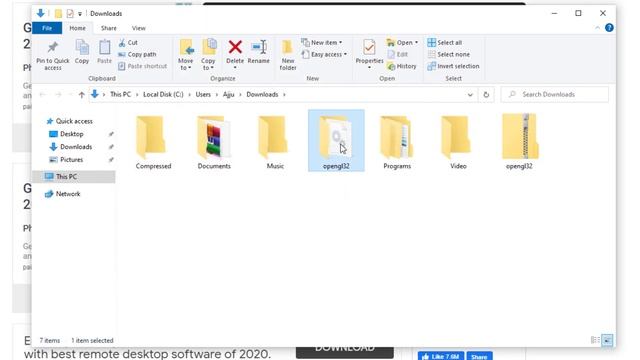640x360 pixels.
Task: Open the File tab
Action: 47,28
